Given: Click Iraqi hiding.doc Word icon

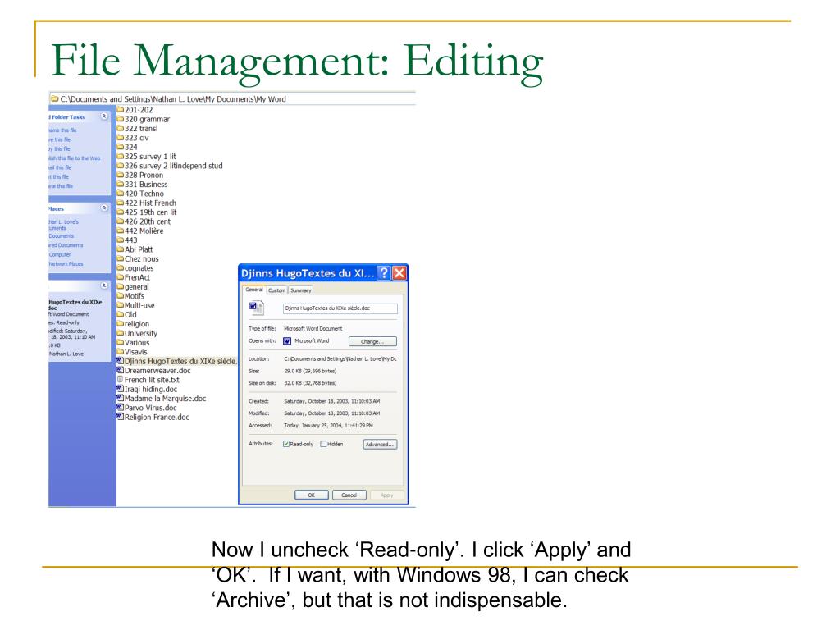Looking at the screenshot, I should pos(121,389).
